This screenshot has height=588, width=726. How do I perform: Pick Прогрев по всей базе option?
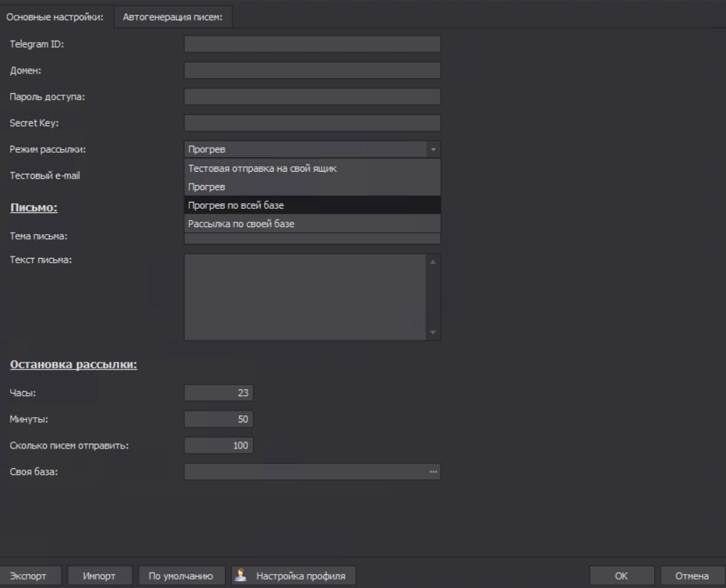coord(313,205)
